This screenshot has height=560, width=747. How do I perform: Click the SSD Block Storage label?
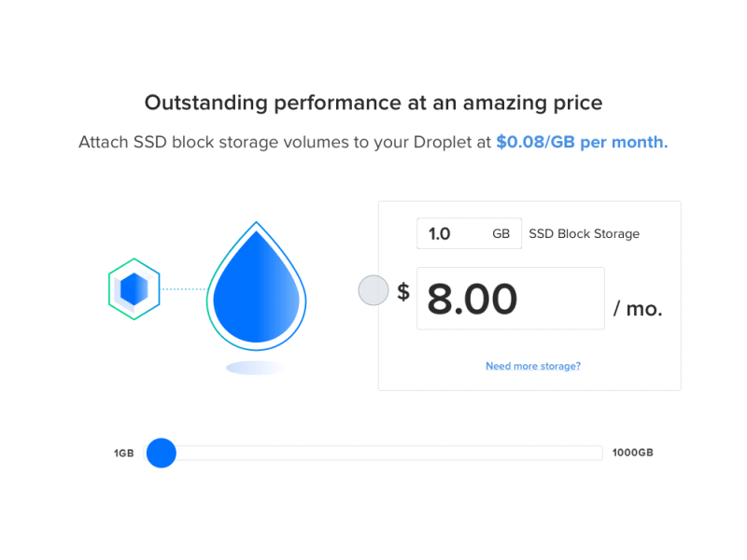pos(585,234)
